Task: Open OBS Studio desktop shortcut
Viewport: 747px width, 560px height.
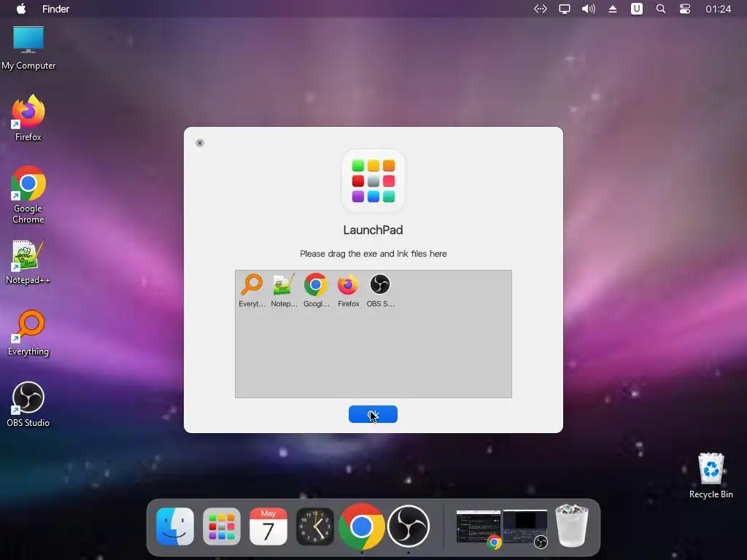Action: coord(28,404)
